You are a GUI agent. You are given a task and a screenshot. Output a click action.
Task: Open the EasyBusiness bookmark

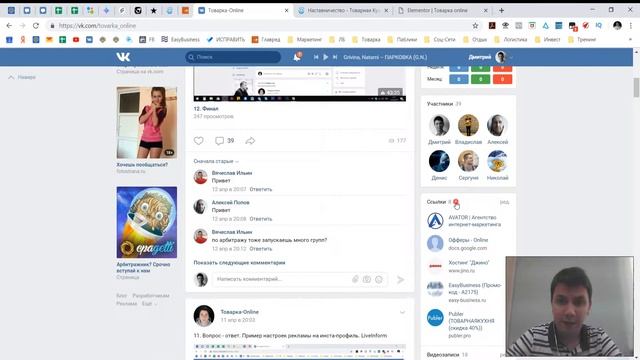tap(180, 40)
